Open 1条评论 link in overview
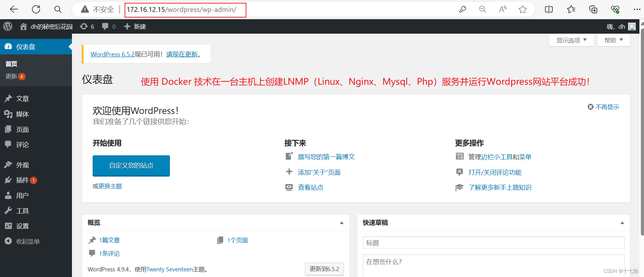644x277 pixels. [109, 254]
